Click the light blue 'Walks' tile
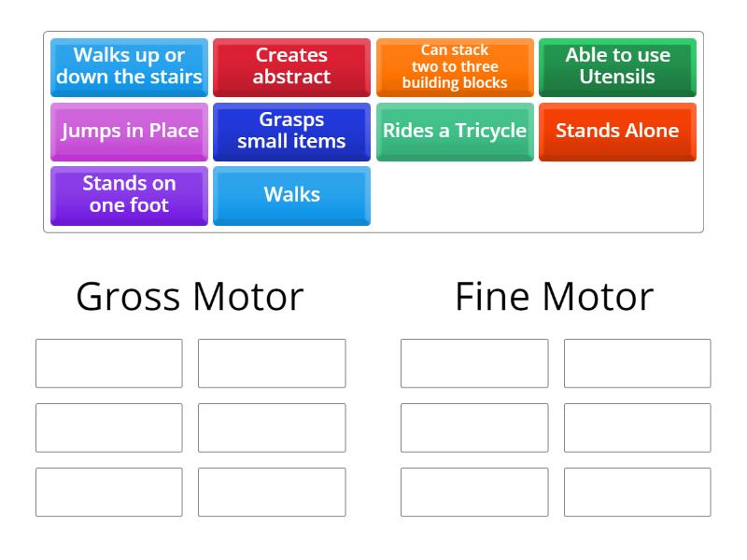 (291, 195)
